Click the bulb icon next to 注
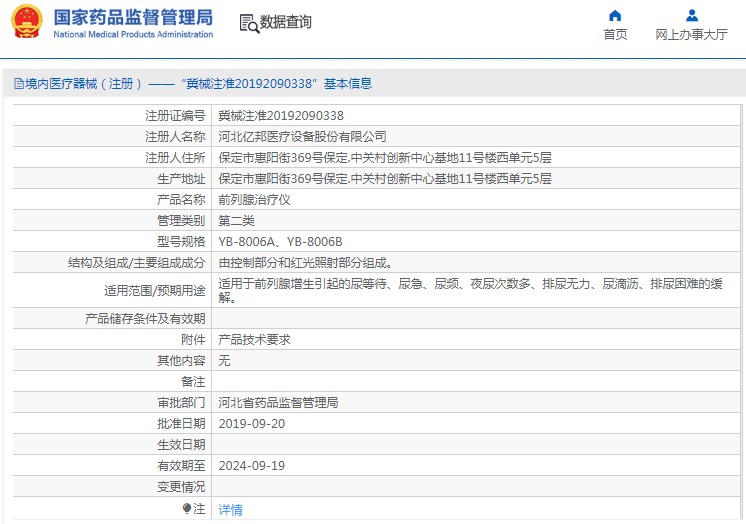 [186, 509]
